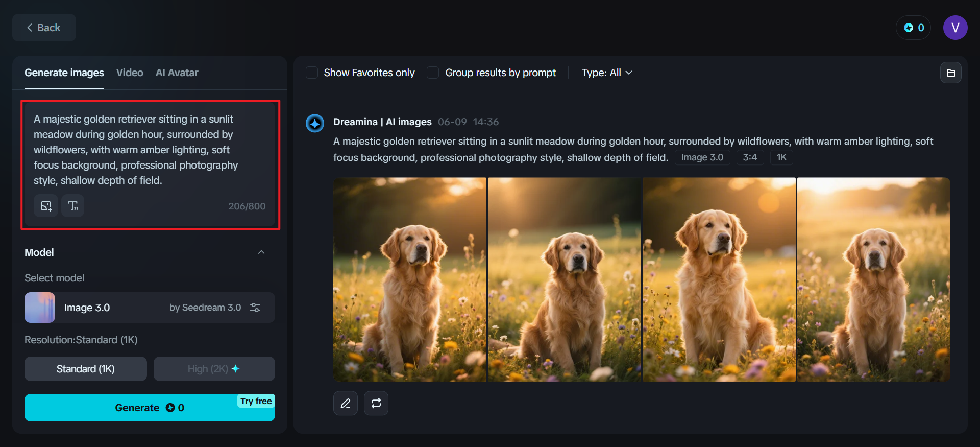Click the Try free badge

coord(256,401)
